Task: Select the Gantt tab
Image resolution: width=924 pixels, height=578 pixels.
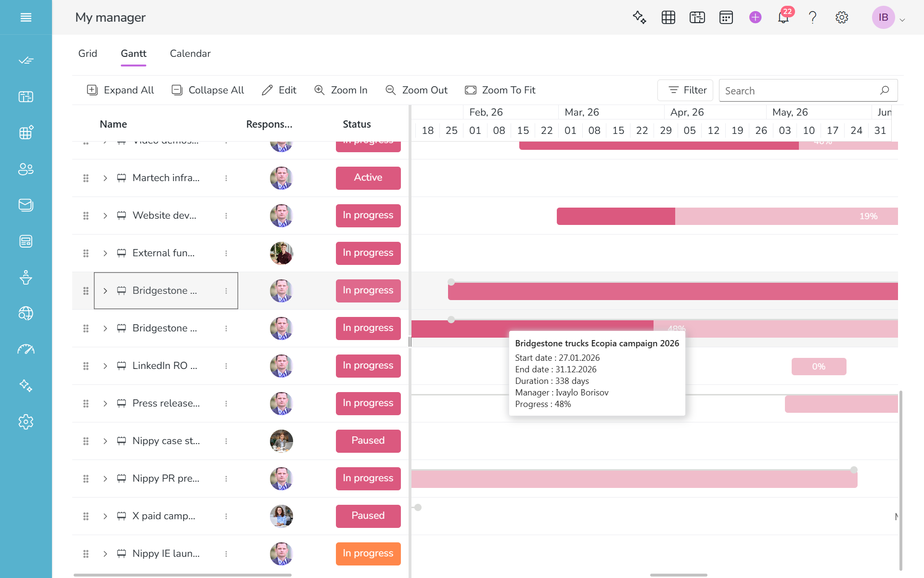Action: 133,53
